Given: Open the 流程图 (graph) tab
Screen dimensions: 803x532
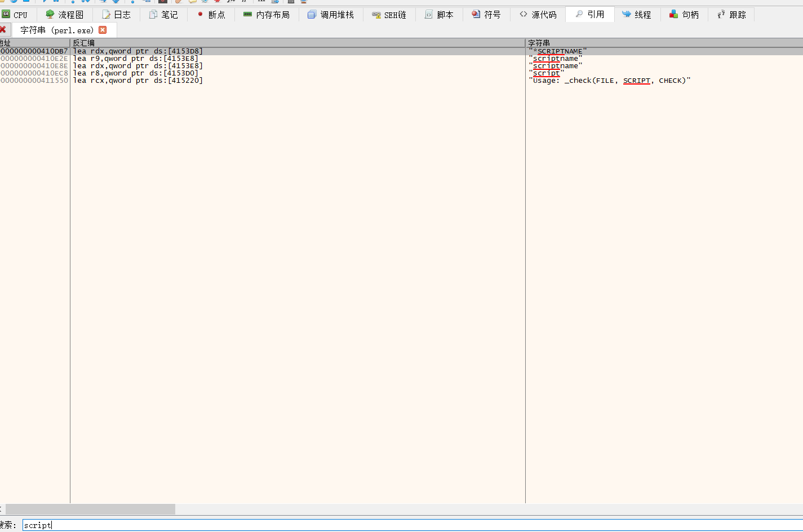Looking at the screenshot, I should (x=65, y=15).
